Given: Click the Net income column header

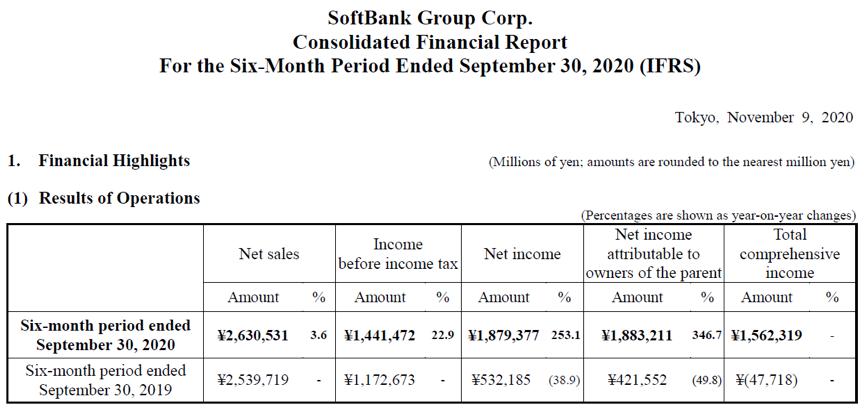Looking at the screenshot, I should tap(522, 254).
